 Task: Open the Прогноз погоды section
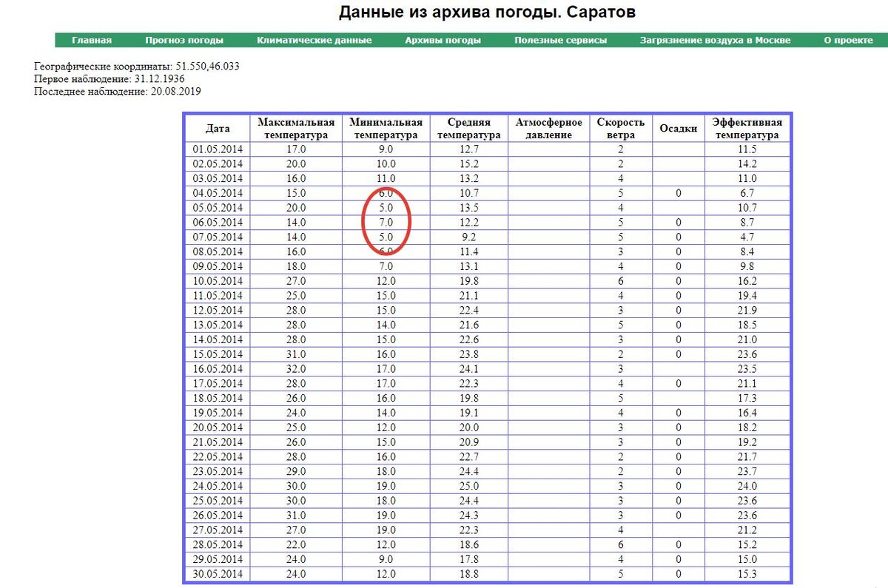tap(185, 40)
